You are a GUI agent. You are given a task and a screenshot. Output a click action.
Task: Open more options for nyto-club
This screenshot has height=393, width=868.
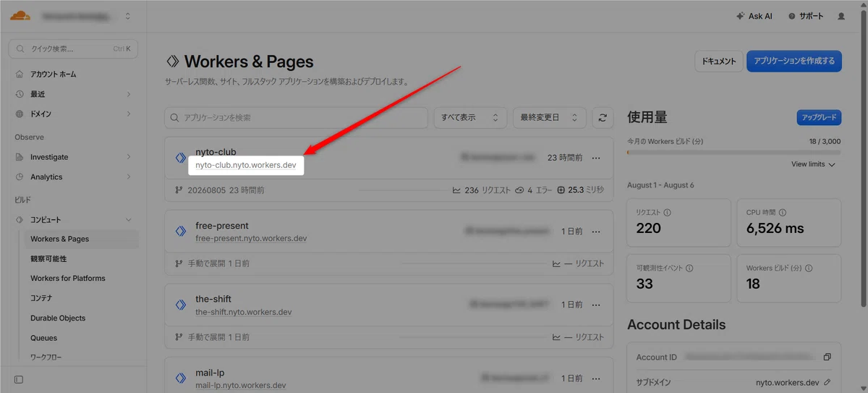click(596, 157)
